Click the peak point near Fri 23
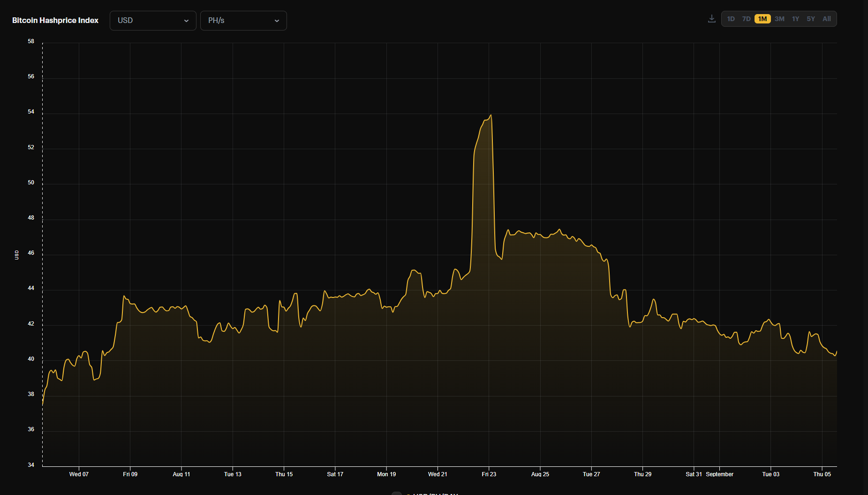 pos(491,115)
